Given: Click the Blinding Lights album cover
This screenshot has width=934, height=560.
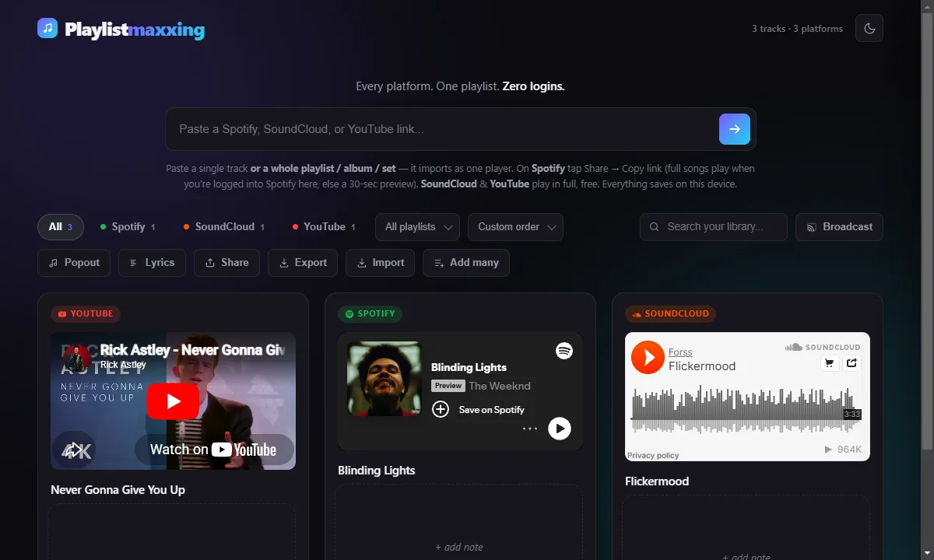Looking at the screenshot, I should click(384, 379).
